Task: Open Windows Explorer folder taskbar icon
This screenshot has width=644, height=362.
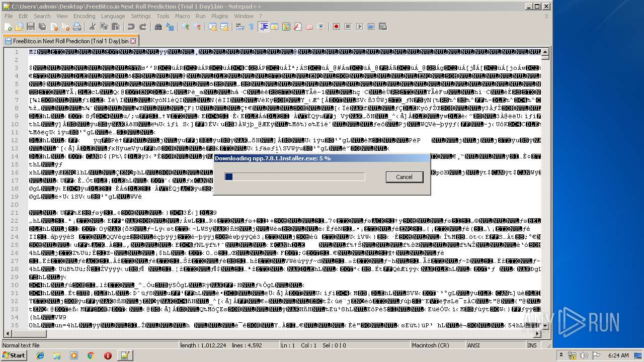Action: tap(57, 355)
